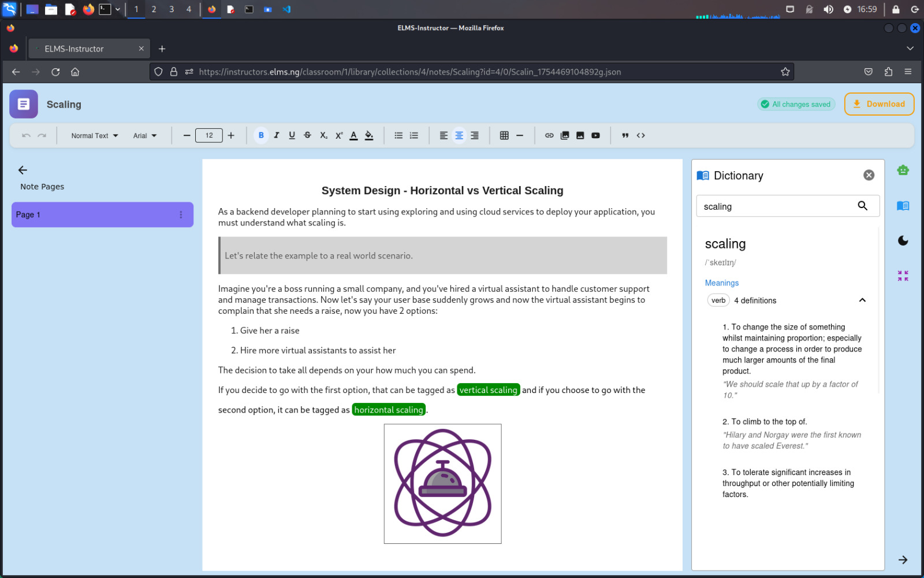
Task: Enable right text alignment
Action: [x=474, y=135]
